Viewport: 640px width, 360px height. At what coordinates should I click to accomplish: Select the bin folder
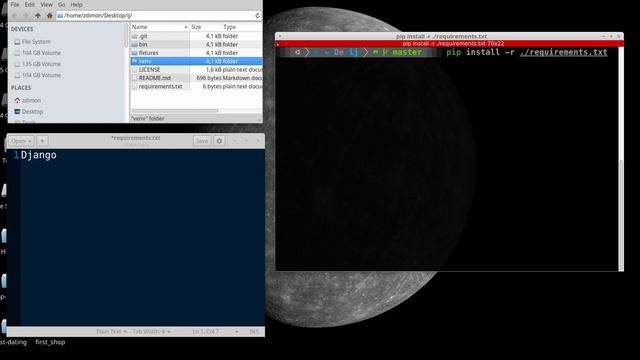click(x=196, y=44)
